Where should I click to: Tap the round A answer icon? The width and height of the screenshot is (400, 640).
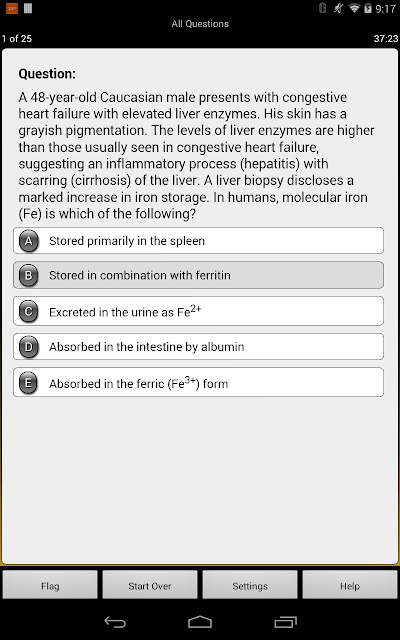tap(28, 241)
